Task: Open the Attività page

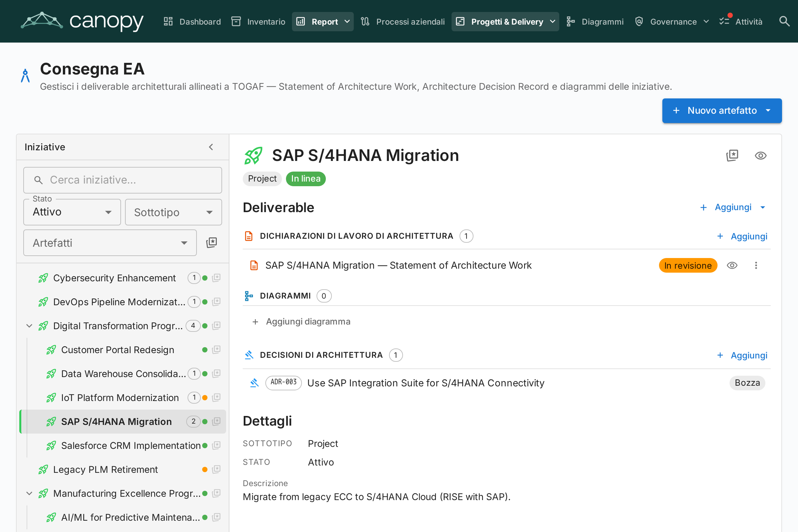Action: (741, 21)
